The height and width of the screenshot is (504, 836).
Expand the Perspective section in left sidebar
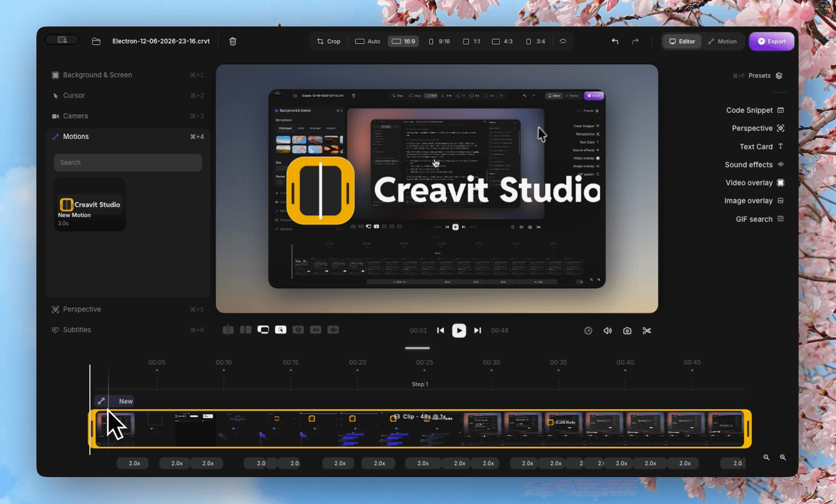(x=128, y=309)
